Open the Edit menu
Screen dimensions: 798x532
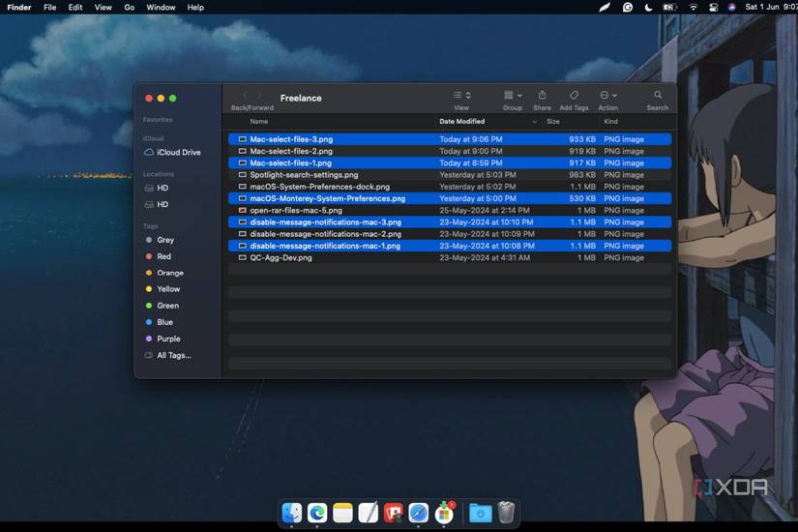coord(75,7)
